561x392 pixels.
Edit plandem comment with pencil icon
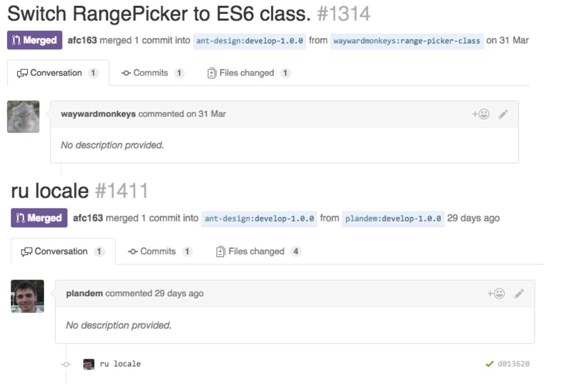pos(519,293)
